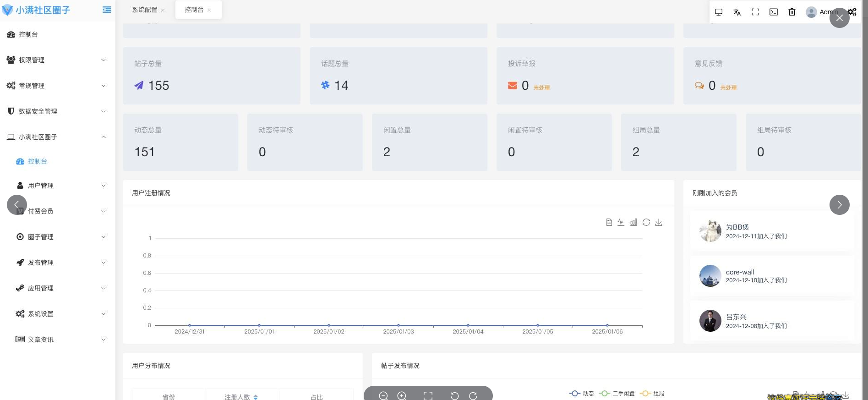This screenshot has height=400, width=868.
Task: Click the language translation icon
Action: tap(737, 12)
